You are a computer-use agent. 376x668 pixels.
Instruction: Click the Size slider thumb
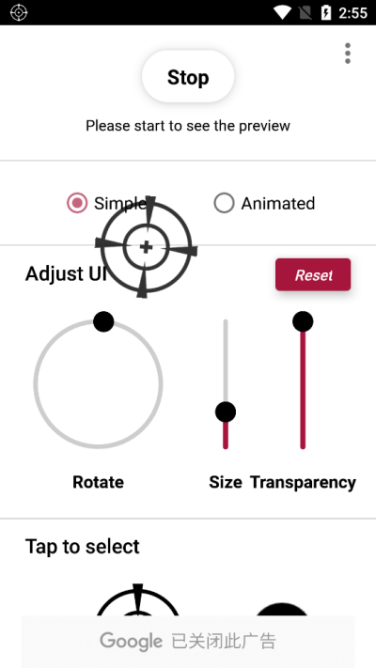[x=225, y=412]
